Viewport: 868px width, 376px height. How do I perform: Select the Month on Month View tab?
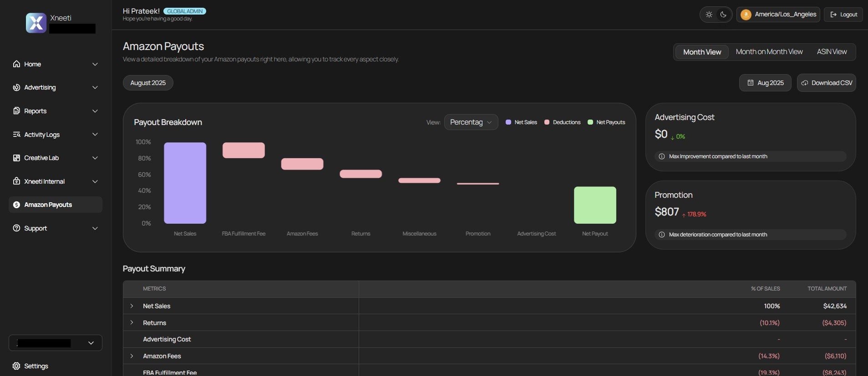tap(769, 52)
